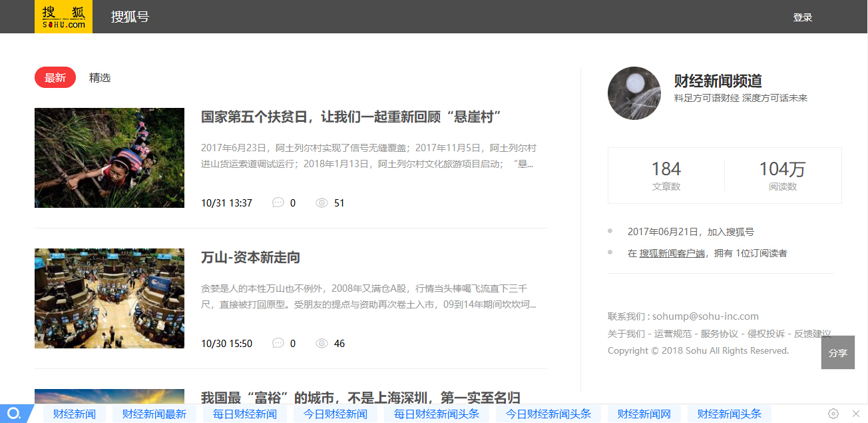This screenshot has width=868, height=423.
Task: Click the text 2017年06月21日，加入搜狐号
Action: click(691, 232)
